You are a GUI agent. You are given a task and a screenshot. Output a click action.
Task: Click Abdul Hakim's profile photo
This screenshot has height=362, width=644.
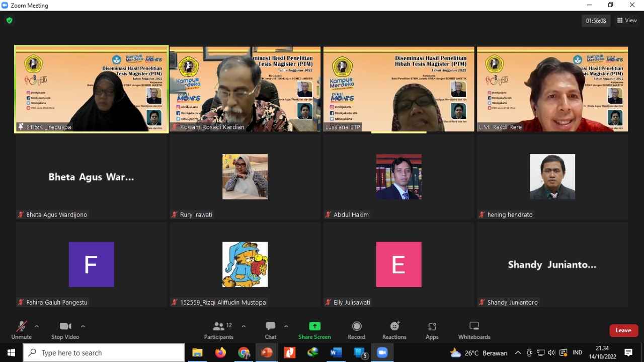click(399, 177)
